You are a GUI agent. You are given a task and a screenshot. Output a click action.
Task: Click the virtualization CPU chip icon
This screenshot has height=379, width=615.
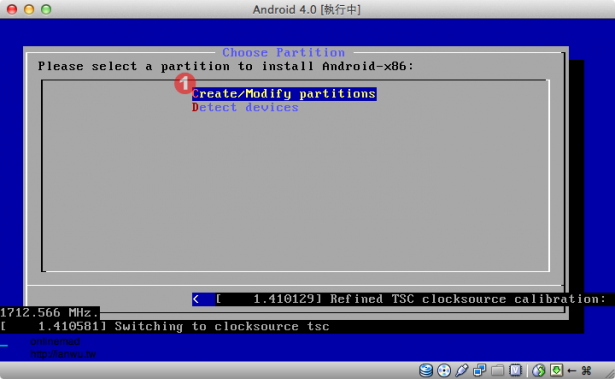coord(515,370)
